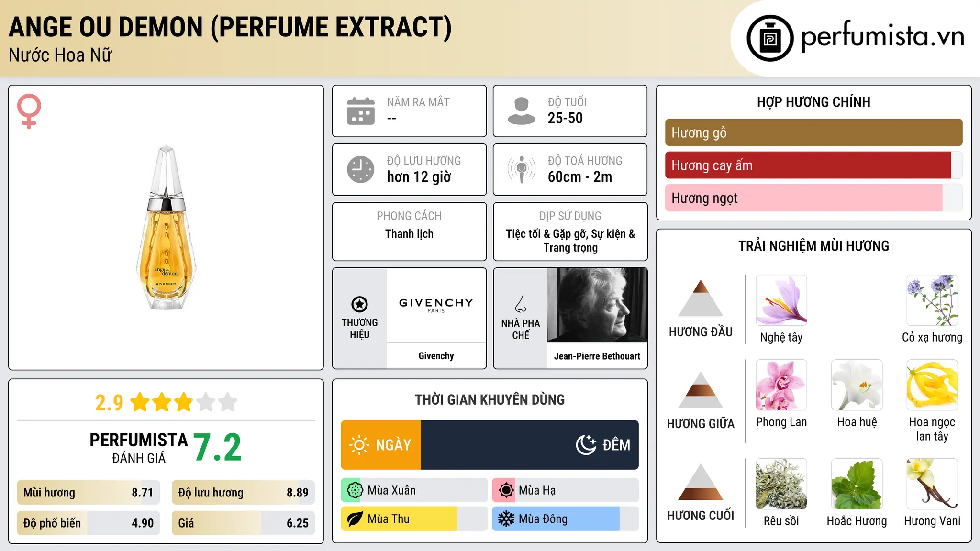
Task: Click the Ange ou Demon perfume bottle image
Action: click(166, 228)
